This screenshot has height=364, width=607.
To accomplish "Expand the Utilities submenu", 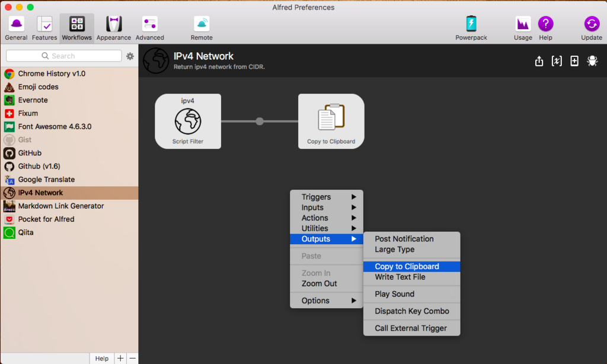I will 327,228.
